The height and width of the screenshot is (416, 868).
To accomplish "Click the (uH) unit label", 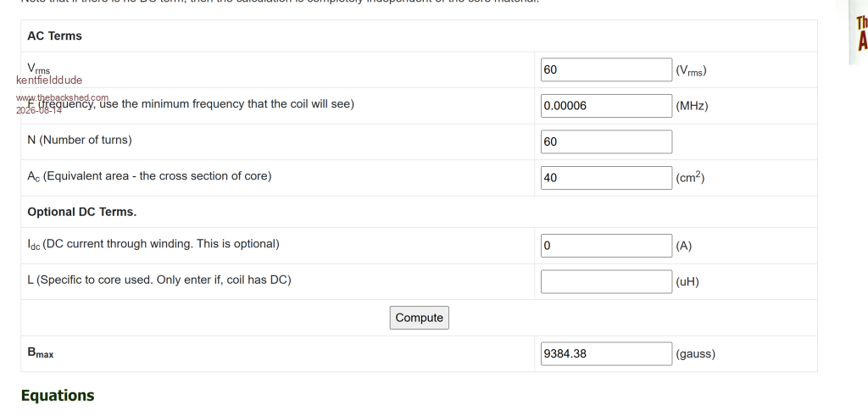I will (687, 281).
